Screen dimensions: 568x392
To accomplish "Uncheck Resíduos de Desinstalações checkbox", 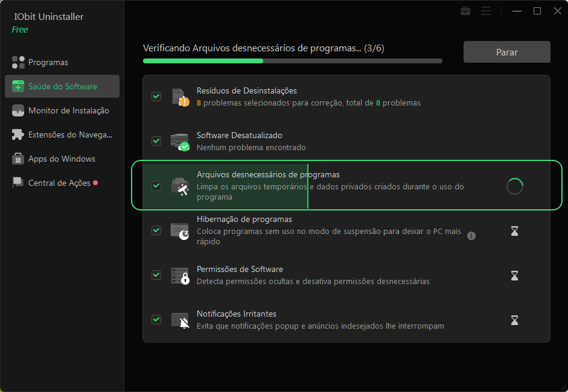I will tap(156, 96).
